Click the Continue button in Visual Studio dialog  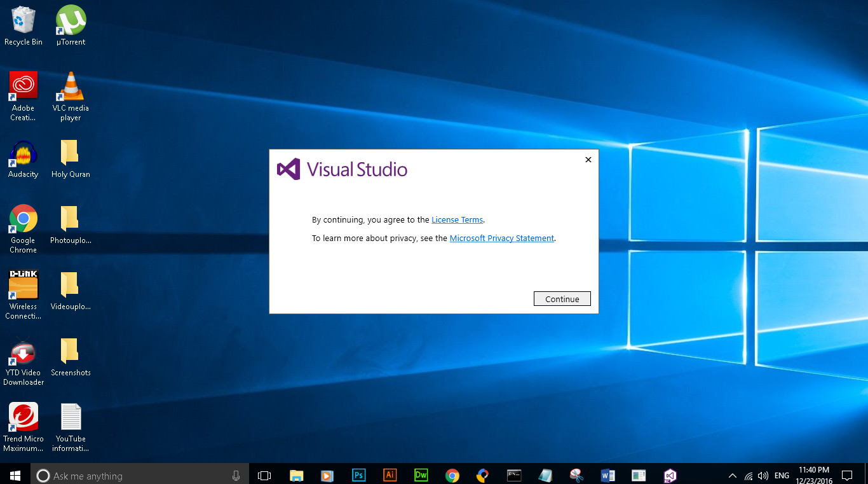click(x=562, y=299)
